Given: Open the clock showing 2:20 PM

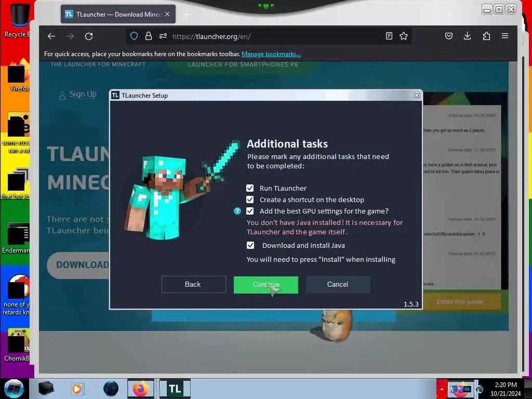Looking at the screenshot, I should pos(506,389).
